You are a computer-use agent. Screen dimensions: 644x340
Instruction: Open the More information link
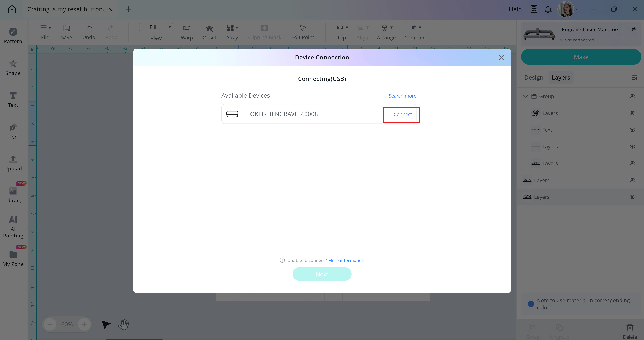click(x=346, y=260)
